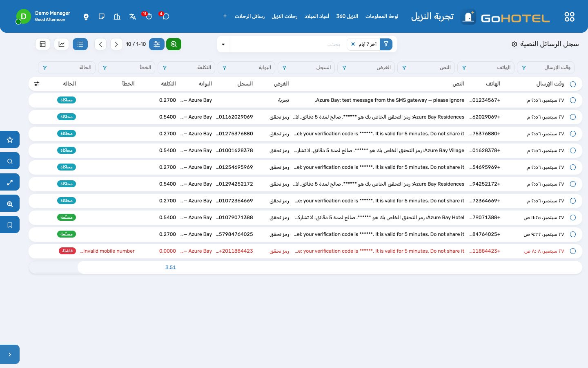
Task: Switch to list view
Action: point(80,44)
